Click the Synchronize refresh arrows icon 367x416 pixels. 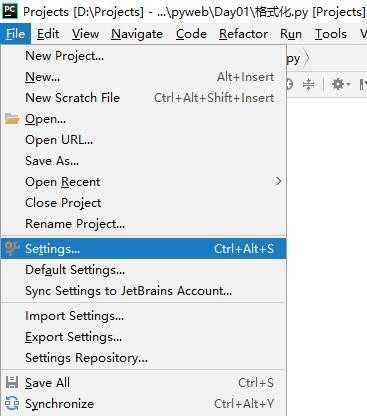12,403
